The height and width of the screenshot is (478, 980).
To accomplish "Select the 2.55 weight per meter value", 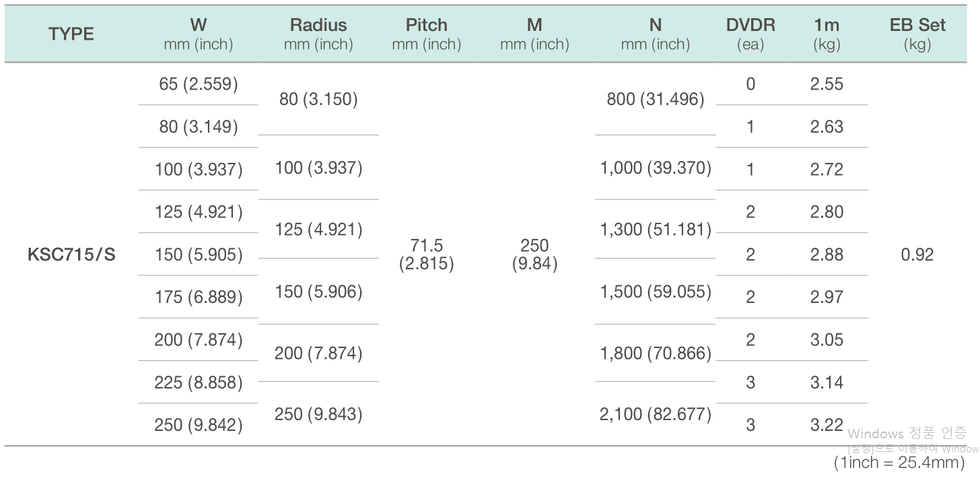I will tap(827, 84).
